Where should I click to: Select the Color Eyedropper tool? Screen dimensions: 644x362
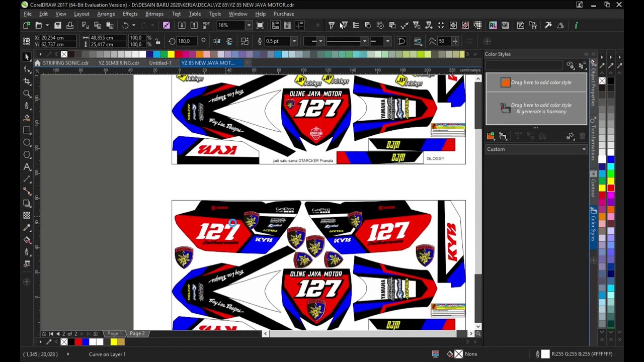pyautogui.click(x=27, y=228)
